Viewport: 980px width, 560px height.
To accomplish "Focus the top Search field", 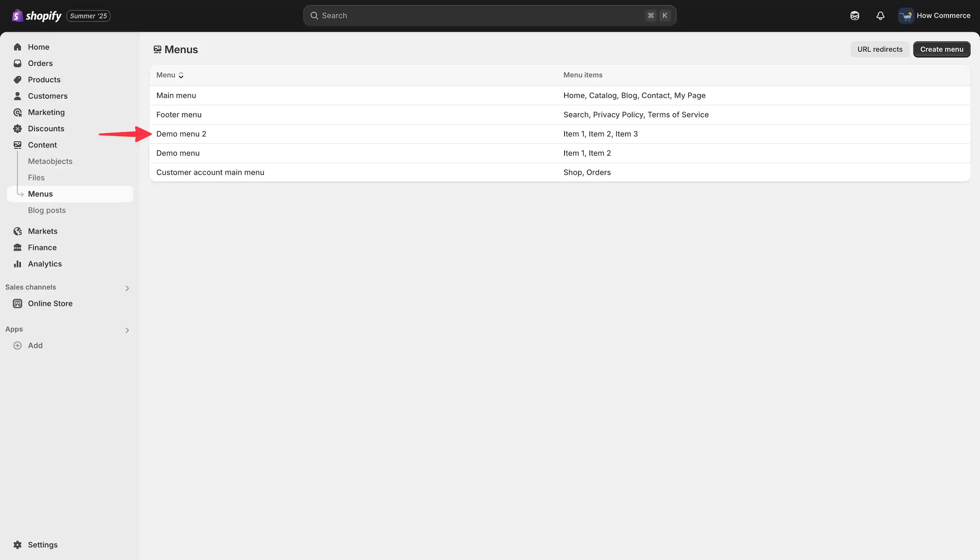I will click(x=490, y=15).
